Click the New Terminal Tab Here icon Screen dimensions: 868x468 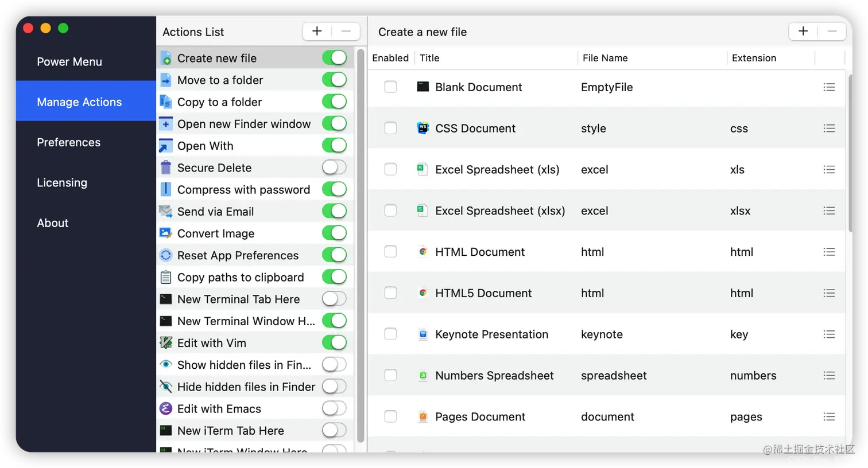166,299
